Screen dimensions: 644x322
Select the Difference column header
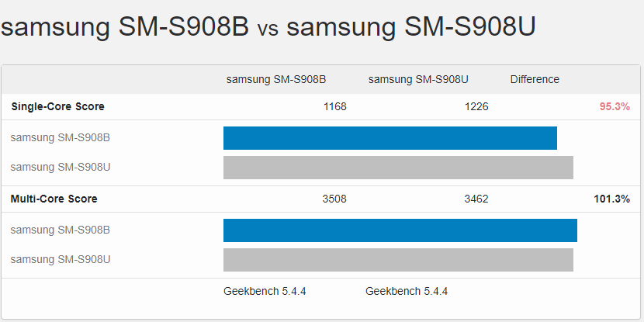pos(535,79)
